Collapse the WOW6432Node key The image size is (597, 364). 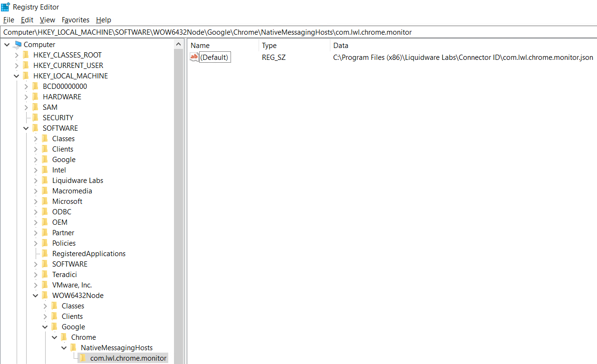[35, 295]
